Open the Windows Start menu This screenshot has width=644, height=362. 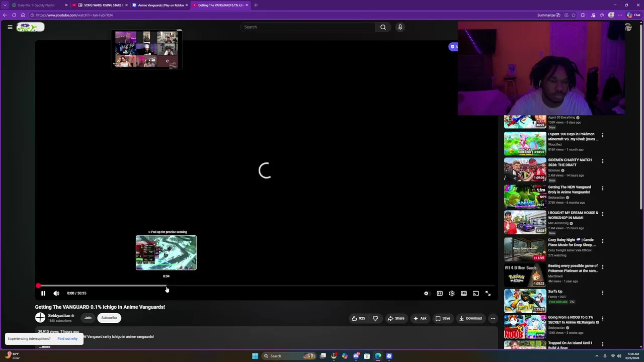pos(255,356)
